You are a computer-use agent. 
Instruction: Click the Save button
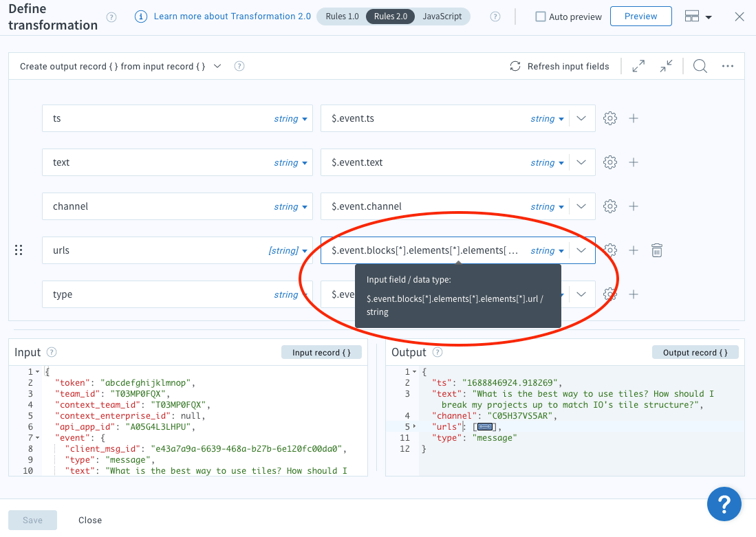coord(32,520)
